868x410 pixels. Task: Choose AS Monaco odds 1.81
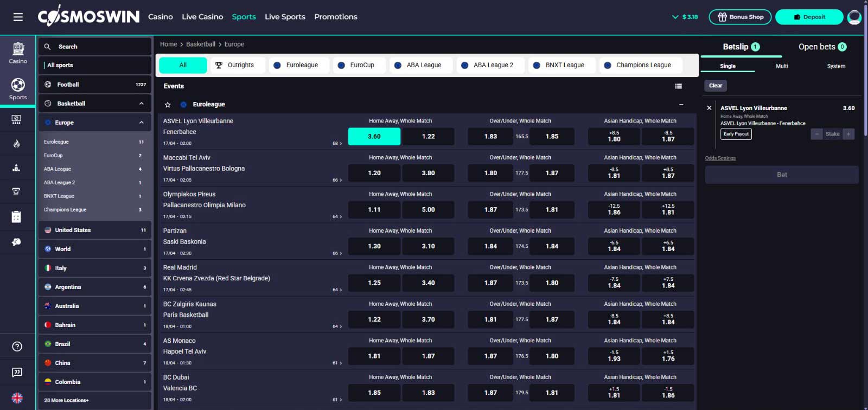[374, 356]
